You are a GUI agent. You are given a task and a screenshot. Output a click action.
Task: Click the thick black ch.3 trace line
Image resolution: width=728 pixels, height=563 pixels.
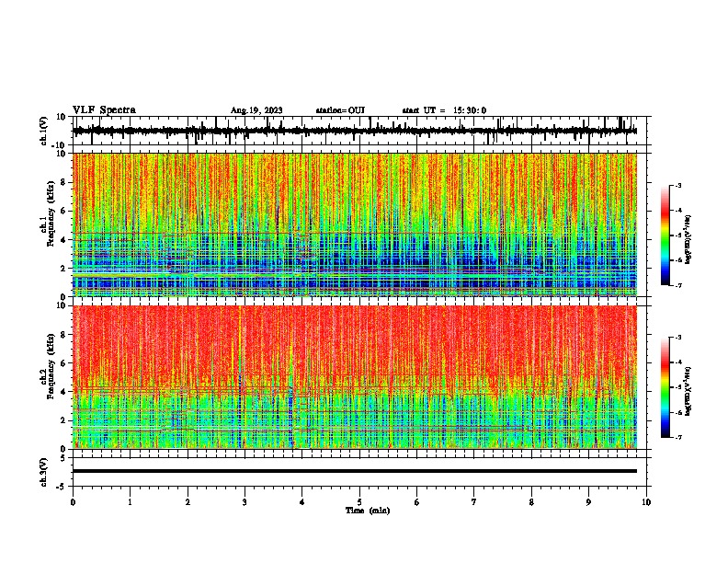(354, 471)
